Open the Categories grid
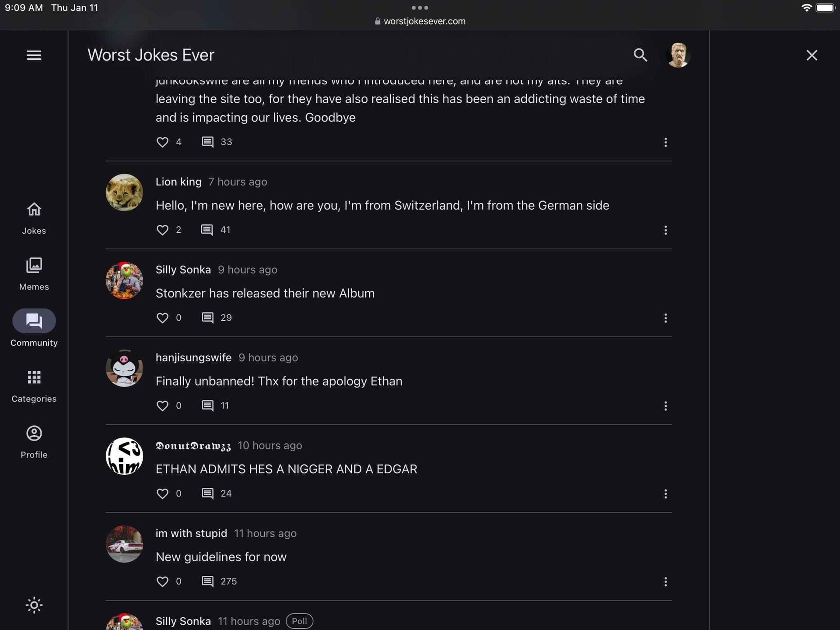The height and width of the screenshot is (630, 840). click(34, 386)
